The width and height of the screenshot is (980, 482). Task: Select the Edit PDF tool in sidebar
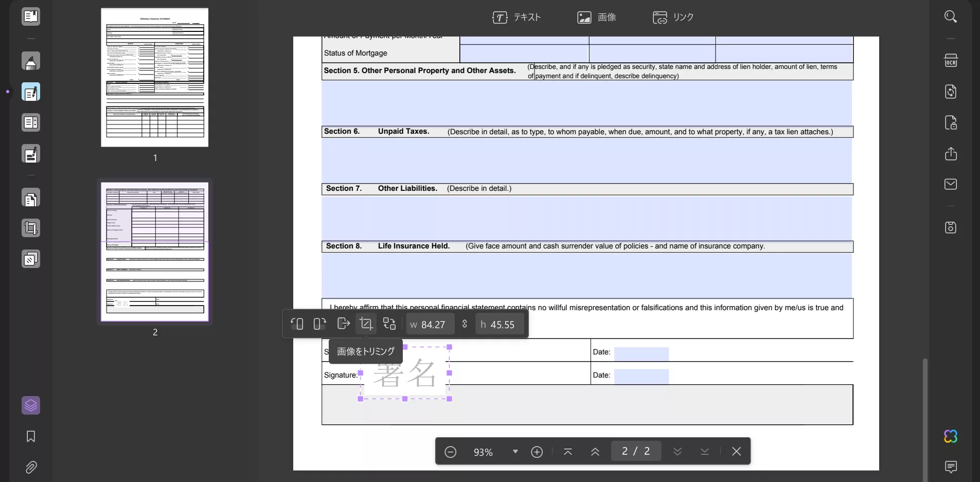[x=31, y=92]
